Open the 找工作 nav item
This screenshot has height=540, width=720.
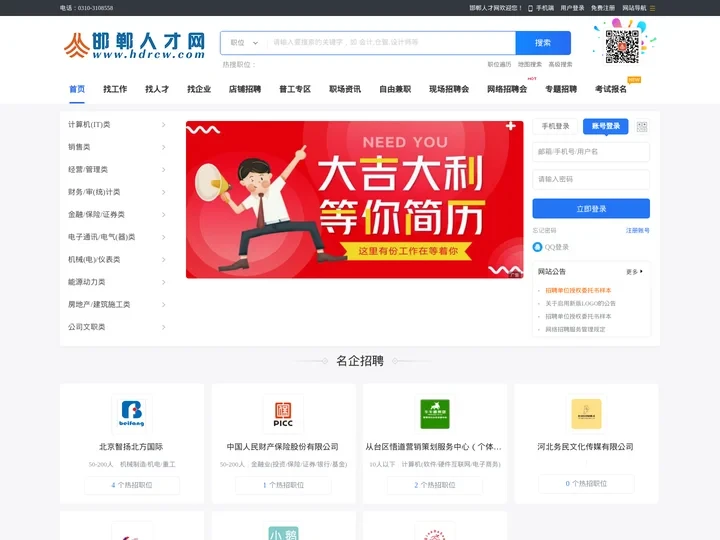[115, 89]
